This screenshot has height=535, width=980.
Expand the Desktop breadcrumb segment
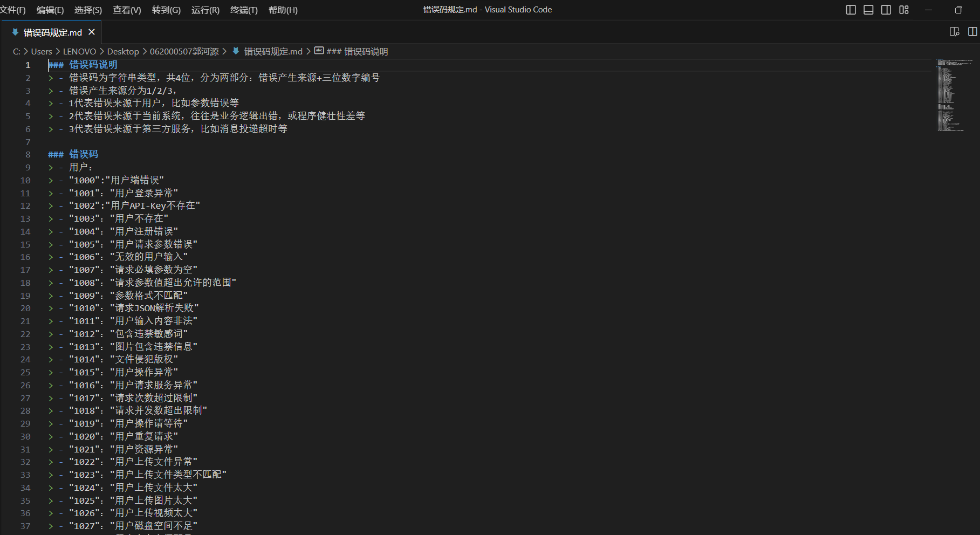click(123, 52)
